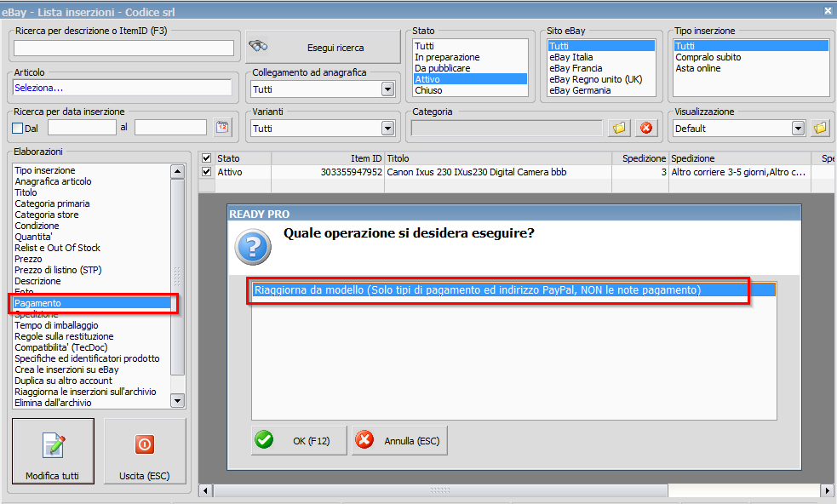
Task: Select Crea le inserzioni su eBay
Action: pyautogui.click(x=91, y=369)
